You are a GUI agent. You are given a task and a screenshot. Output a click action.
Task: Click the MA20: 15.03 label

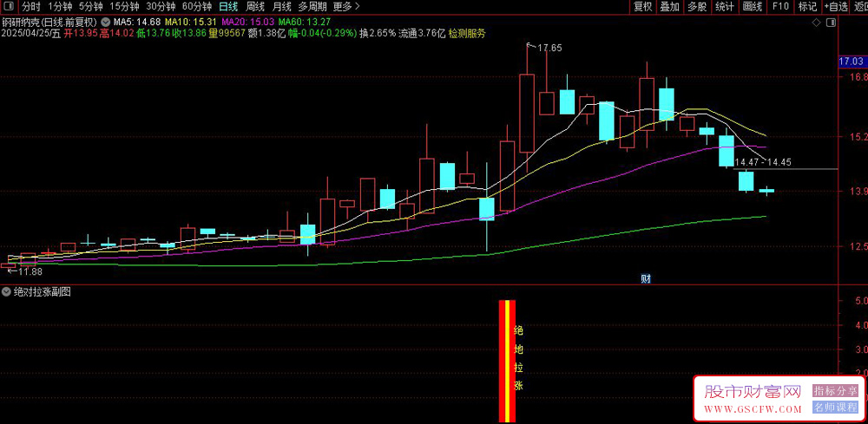[247, 23]
